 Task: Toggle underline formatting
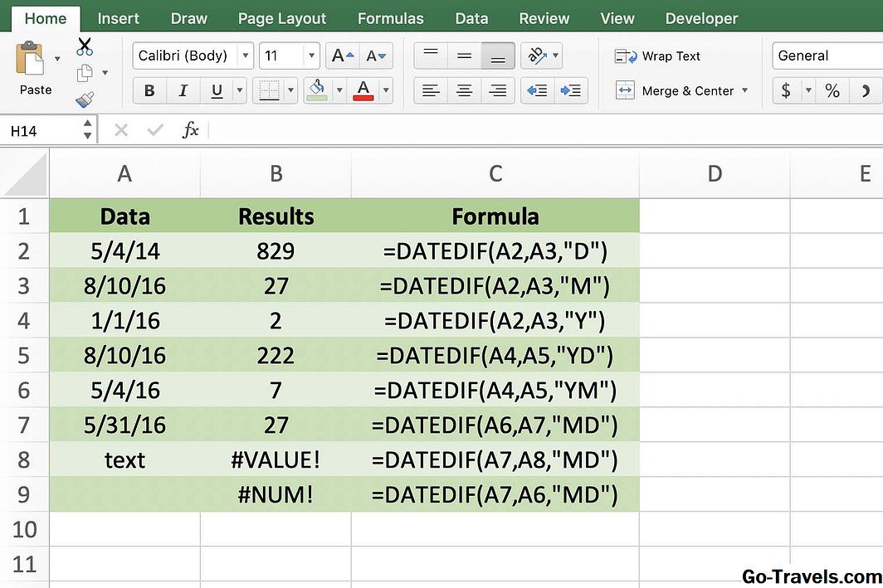point(215,90)
